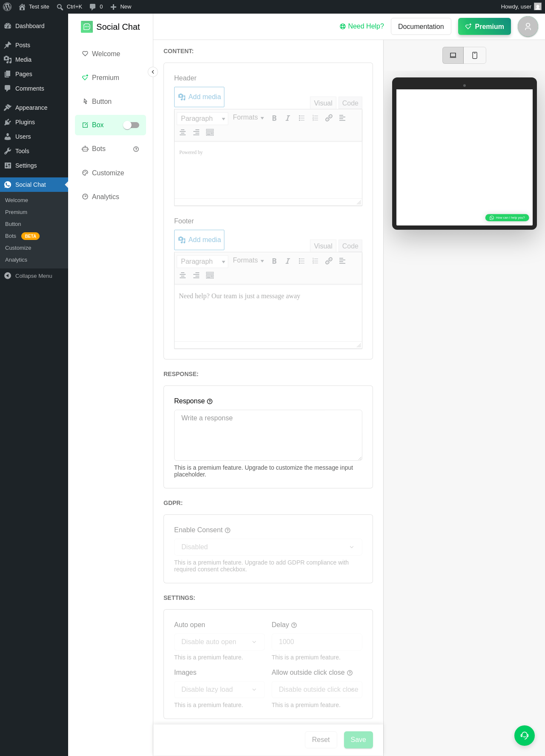Click the help icon beside Response
The image size is (545, 756).
click(209, 402)
